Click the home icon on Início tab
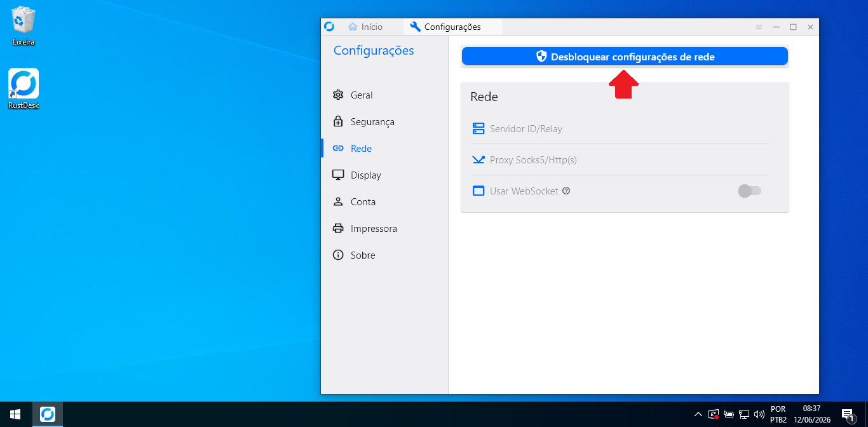 click(x=353, y=27)
